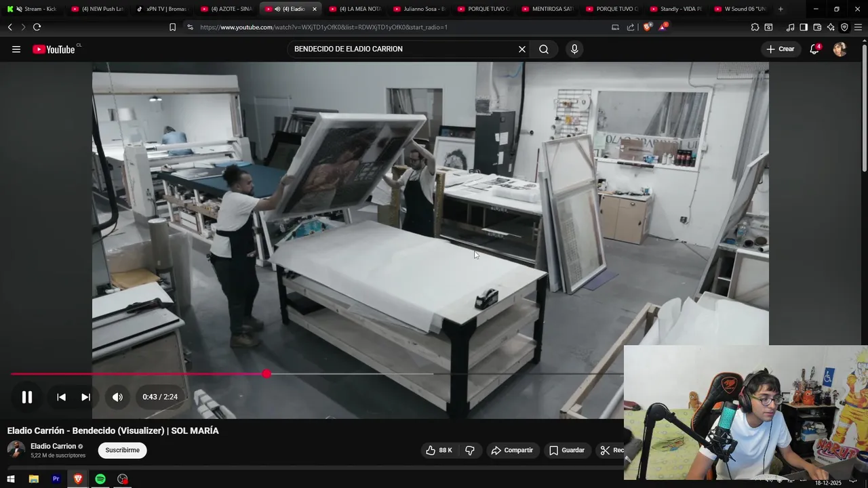Open the Windows Start menu
This screenshot has width=868, height=488.
click(11, 479)
